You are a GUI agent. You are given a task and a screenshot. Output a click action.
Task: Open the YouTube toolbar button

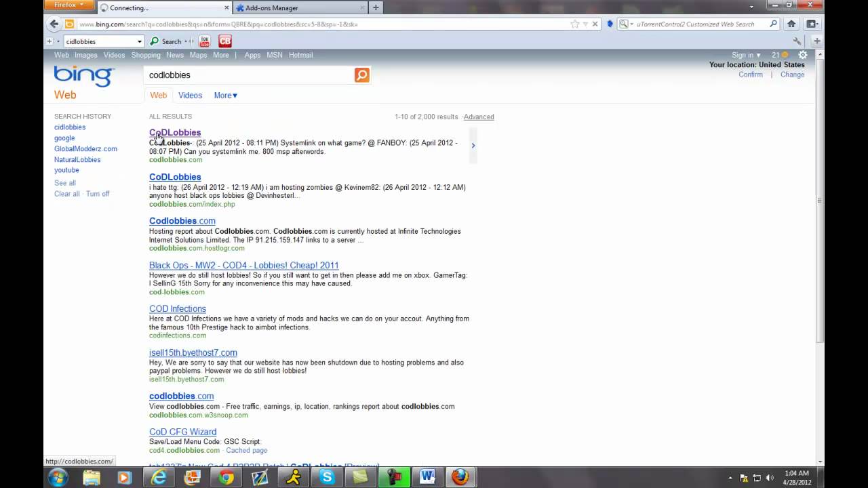click(205, 41)
